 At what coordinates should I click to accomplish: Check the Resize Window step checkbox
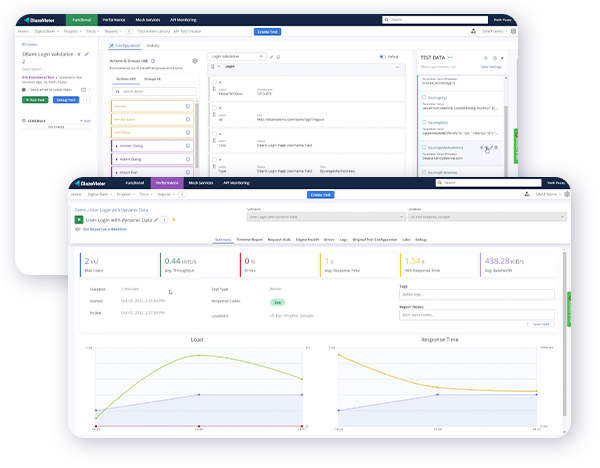(214, 82)
